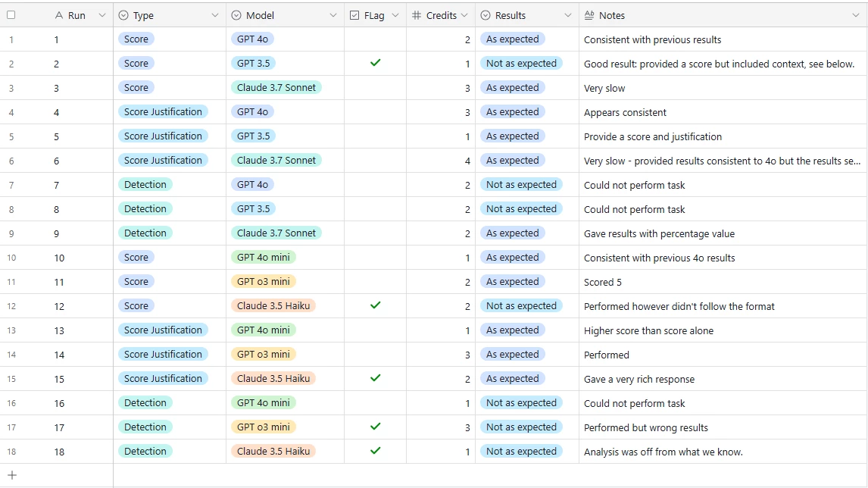This screenshot has height=488, width=868.
Task: Uncheck the Flag checkmark for run 17
Action: tap(376, 427)
